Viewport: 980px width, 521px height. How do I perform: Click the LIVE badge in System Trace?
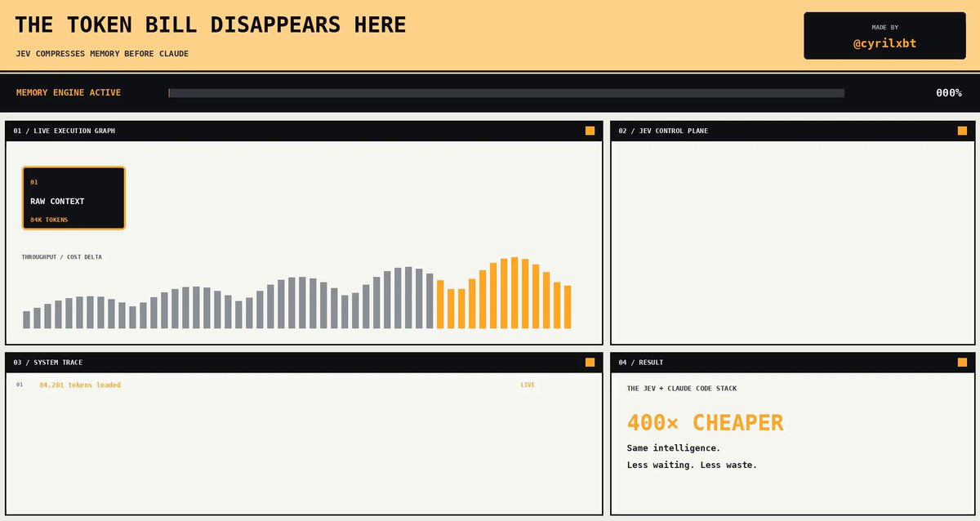(528, 385)
